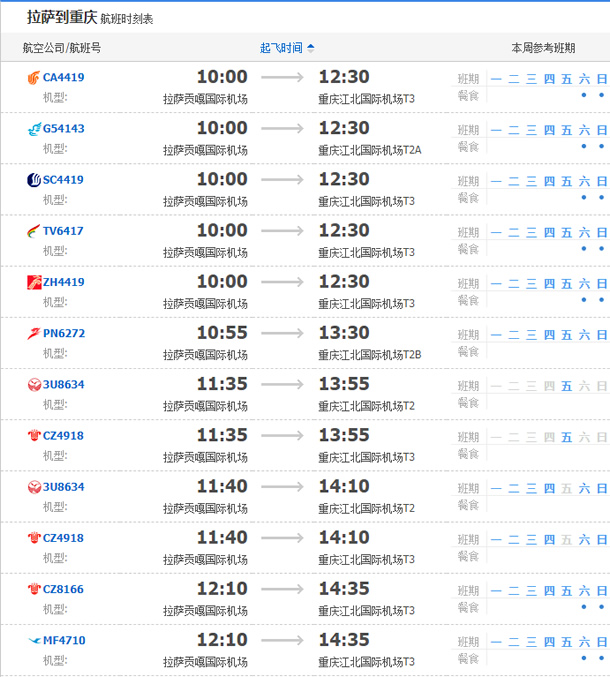Open flight G54143 link
The width and height of the screenshot is (610, 677).
pos(64,129)
